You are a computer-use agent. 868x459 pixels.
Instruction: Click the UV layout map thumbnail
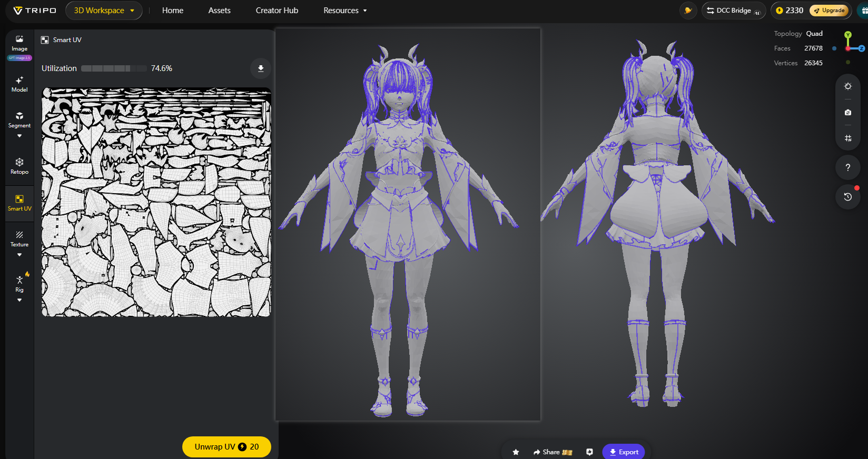[x=156, y=202]
